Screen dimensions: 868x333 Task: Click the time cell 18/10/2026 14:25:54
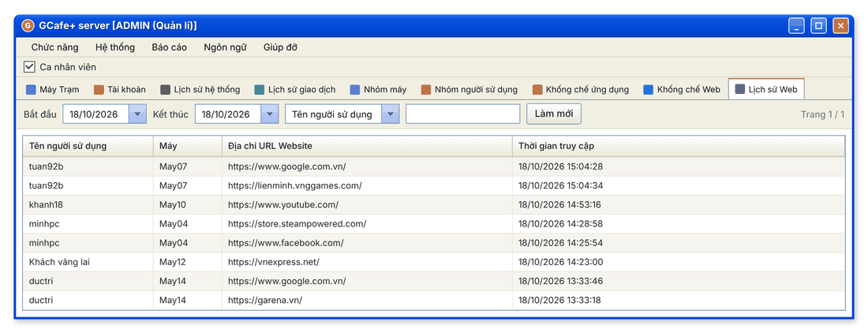pyautogui.click(x=679, y=243)
